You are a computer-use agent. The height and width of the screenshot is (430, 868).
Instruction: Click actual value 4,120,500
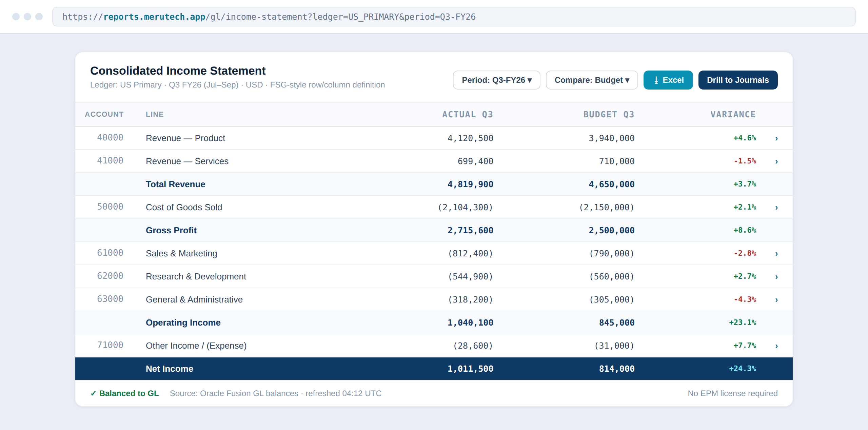tap(470, 138)
